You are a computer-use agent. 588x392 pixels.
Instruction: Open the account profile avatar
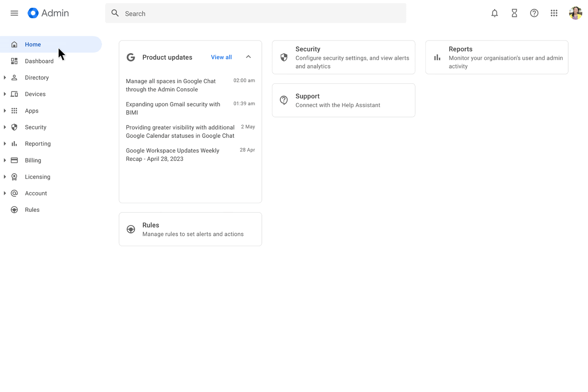click(576, 13)
